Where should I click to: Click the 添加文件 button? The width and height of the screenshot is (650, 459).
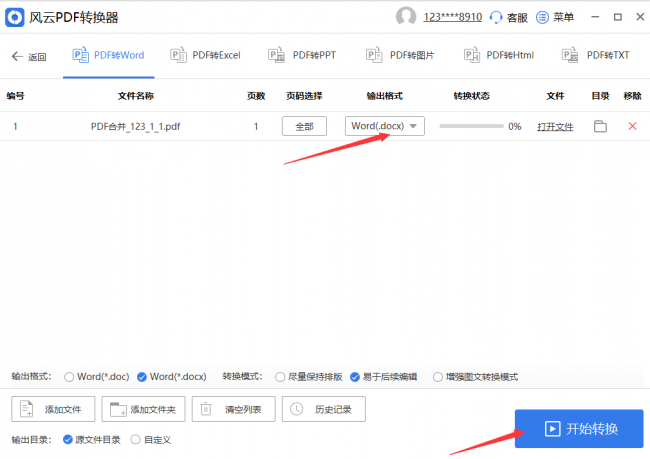pos(53,409)
